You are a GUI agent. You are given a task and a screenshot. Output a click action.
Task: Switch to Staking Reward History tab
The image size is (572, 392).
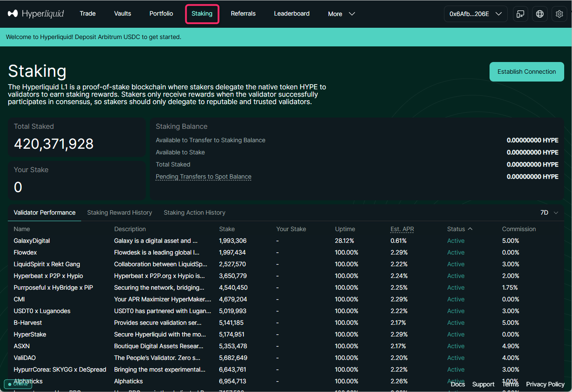coord(119,212)
